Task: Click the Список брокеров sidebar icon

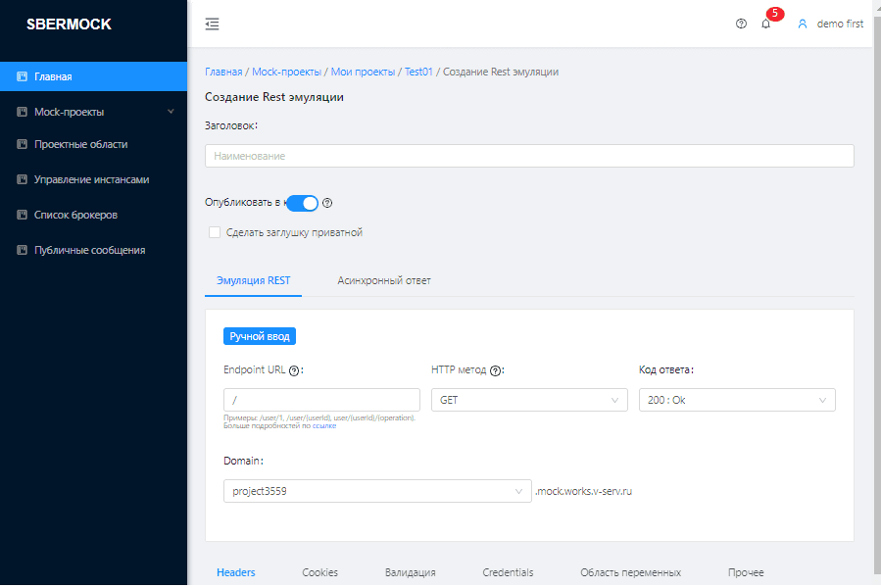Action: pyautogui.click(x=22, y=214)
